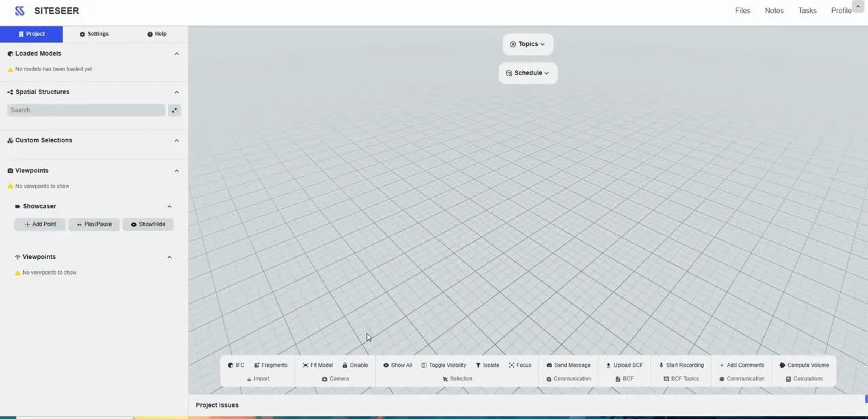The image size is (868, 419).
Task: Collapse the Spatial Structures section
Action: point(177,92)
